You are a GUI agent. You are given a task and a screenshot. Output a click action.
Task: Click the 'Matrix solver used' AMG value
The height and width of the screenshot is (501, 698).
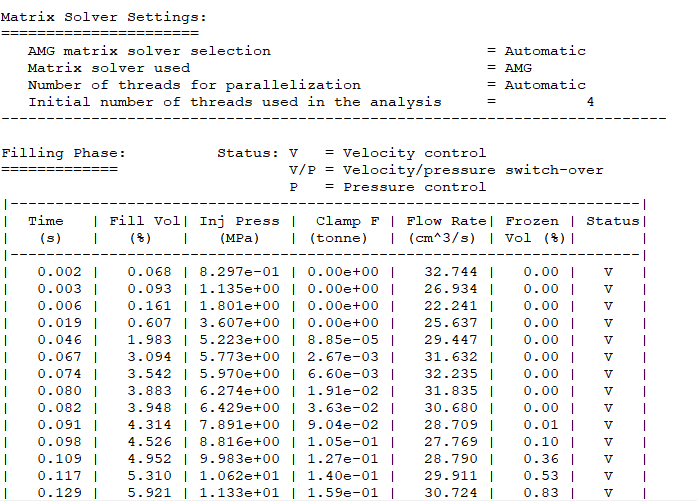518,68
